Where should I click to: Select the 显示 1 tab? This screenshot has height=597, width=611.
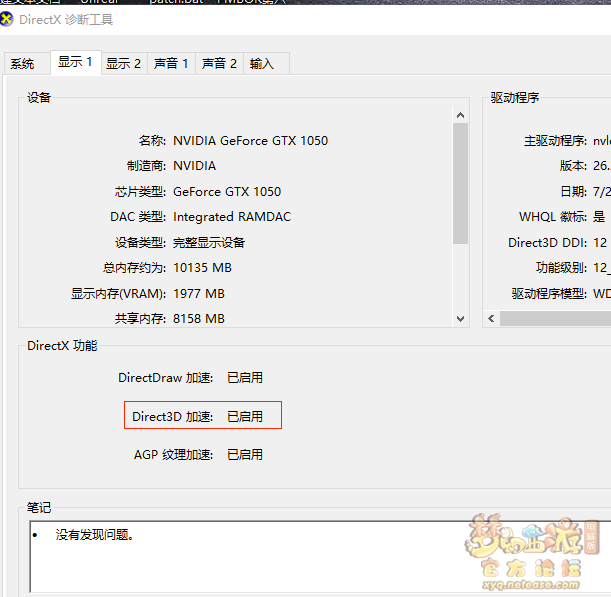(76, 62)
